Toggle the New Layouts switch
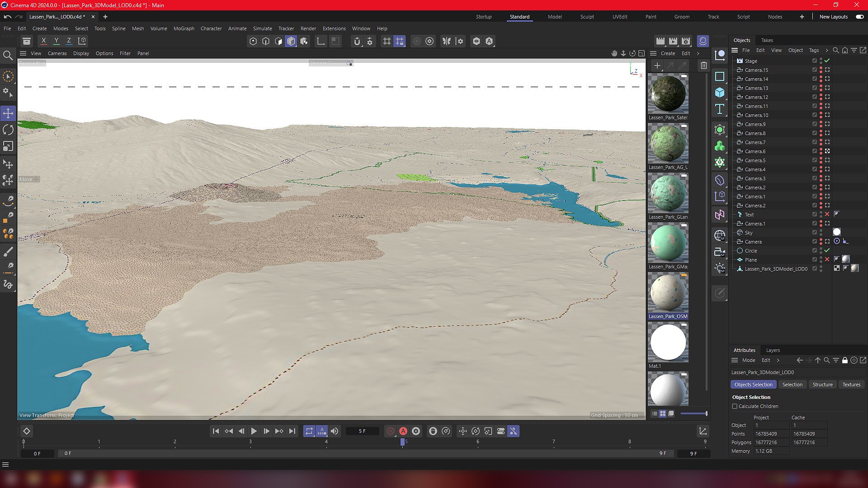 click(x=860, y=17)
